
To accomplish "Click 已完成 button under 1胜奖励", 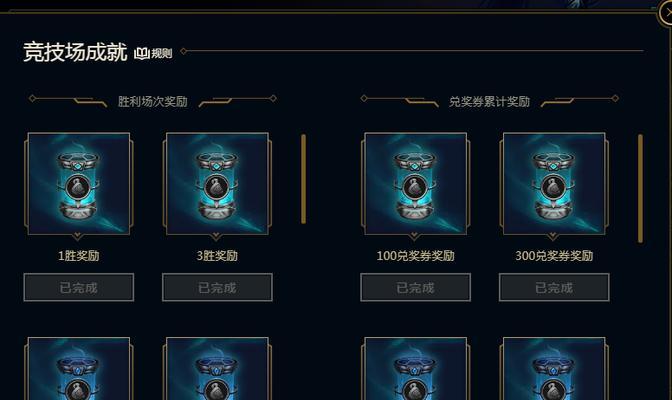I will point(79,287).
